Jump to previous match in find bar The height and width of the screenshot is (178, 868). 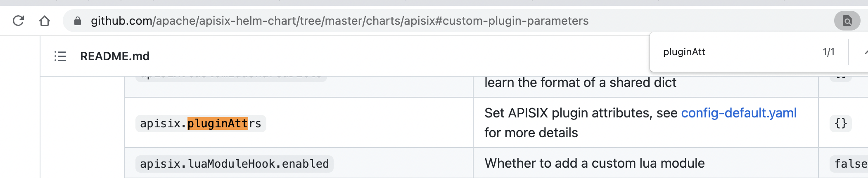865,52
